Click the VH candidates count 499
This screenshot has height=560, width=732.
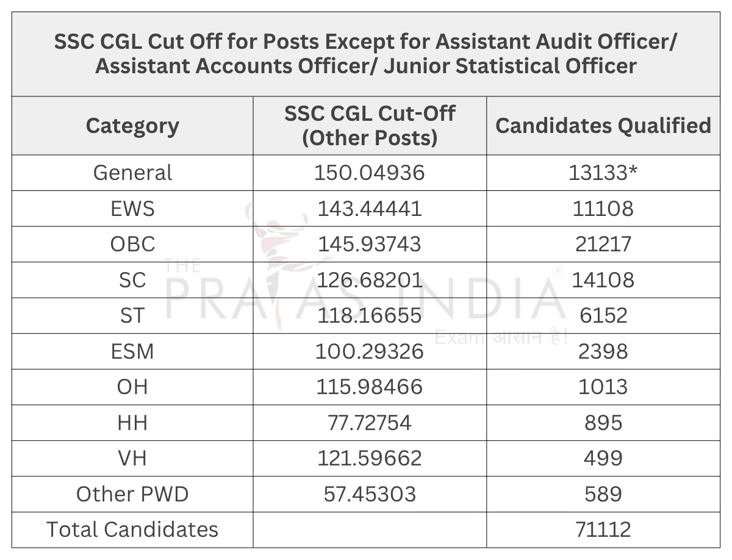(x=603, y=458)
